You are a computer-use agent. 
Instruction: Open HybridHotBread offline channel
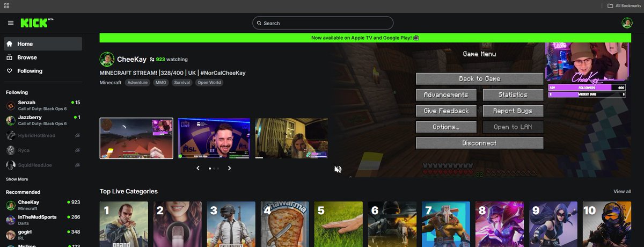click(x=43, y=135)
